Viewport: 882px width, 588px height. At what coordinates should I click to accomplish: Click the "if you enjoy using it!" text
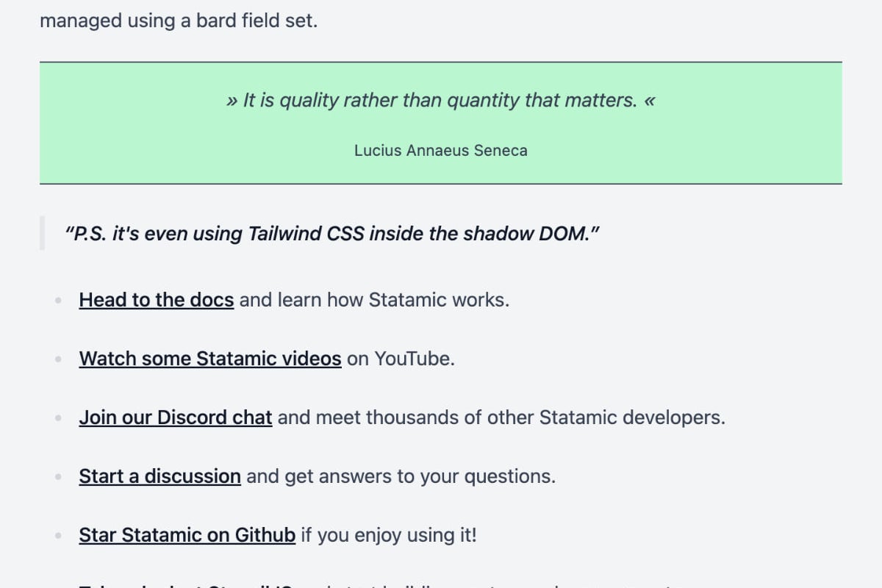(389, 535)
